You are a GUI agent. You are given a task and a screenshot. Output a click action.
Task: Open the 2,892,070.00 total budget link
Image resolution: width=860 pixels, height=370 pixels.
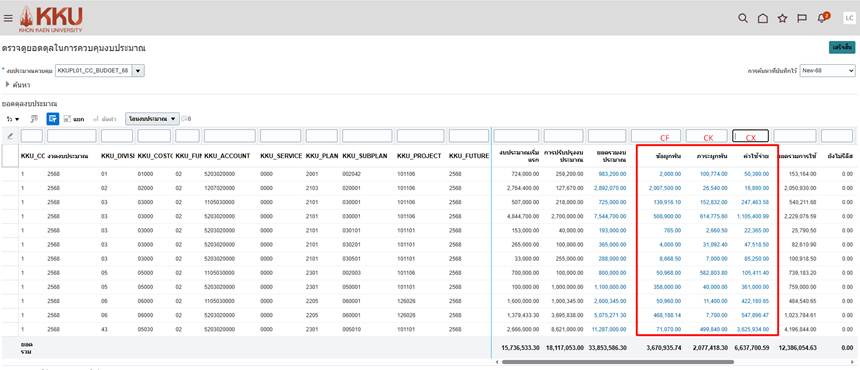[x=610, y=188]
